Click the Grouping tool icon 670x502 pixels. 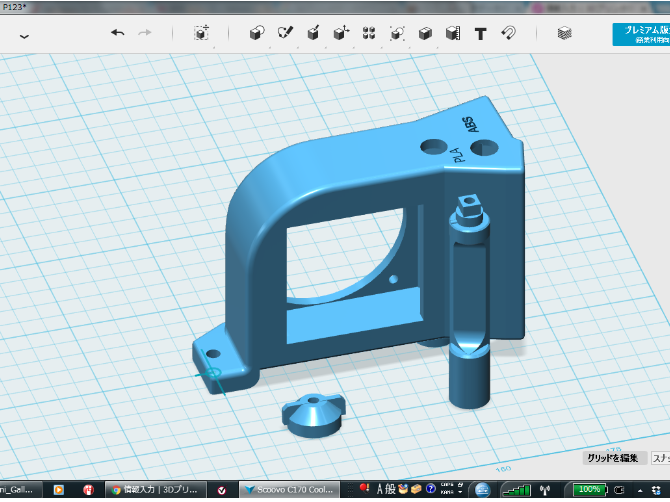[x=397, y=33]
